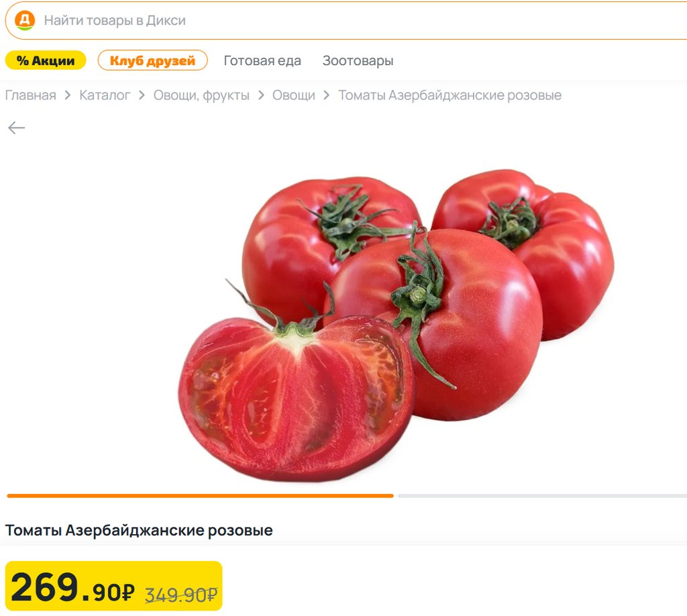Select the first orange gallery indicator bar
This screenshot has height=616, width=687.
pos(200,495)
